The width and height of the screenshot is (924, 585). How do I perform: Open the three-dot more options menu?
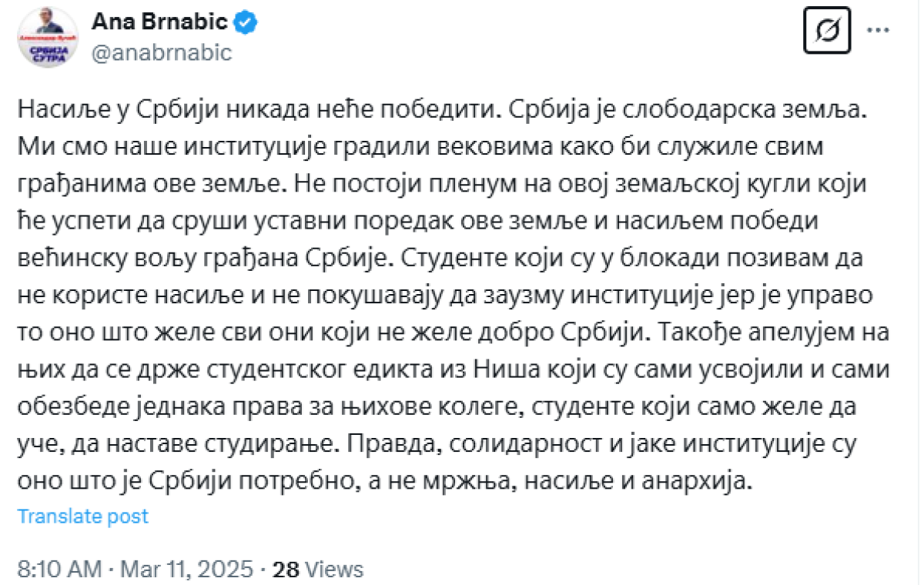(879, 30)
